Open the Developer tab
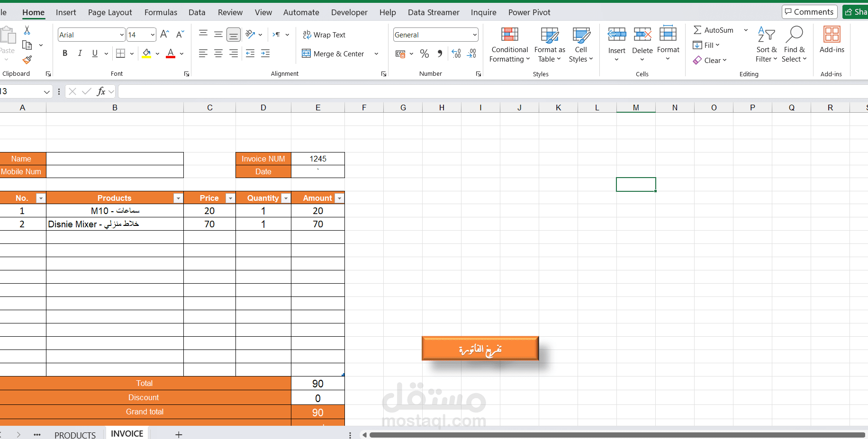This screenshot has width=868, height=439. tap(349, 12)
